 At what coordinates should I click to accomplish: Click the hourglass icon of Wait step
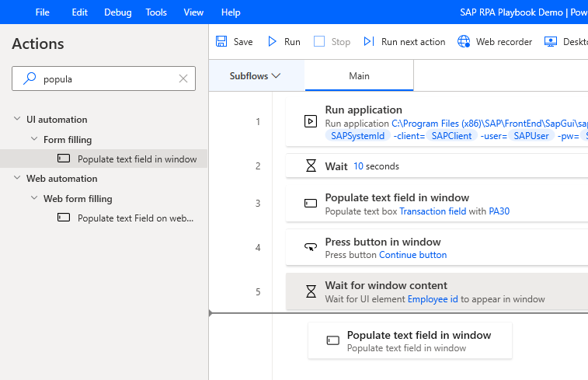click(x=311, y=166)
